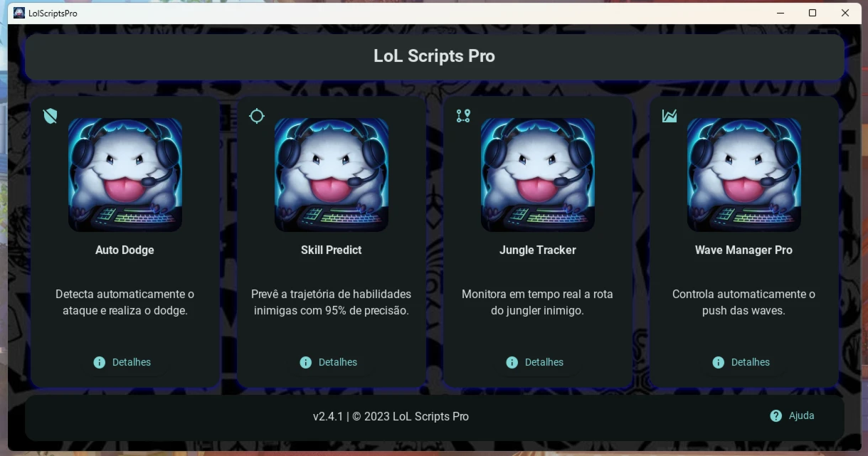Select the Skill Predict poro thumbnail
The width and height of the screenshot is (868, 456).
[x=332, y=175]
